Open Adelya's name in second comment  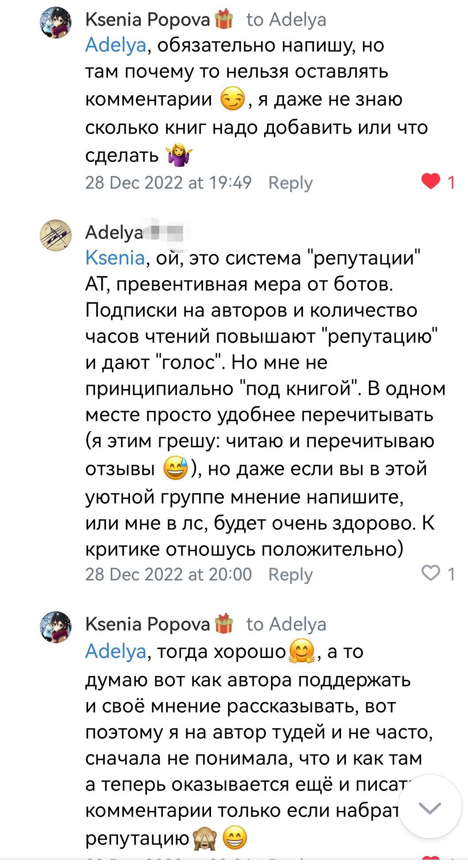[x=114, y=232]
